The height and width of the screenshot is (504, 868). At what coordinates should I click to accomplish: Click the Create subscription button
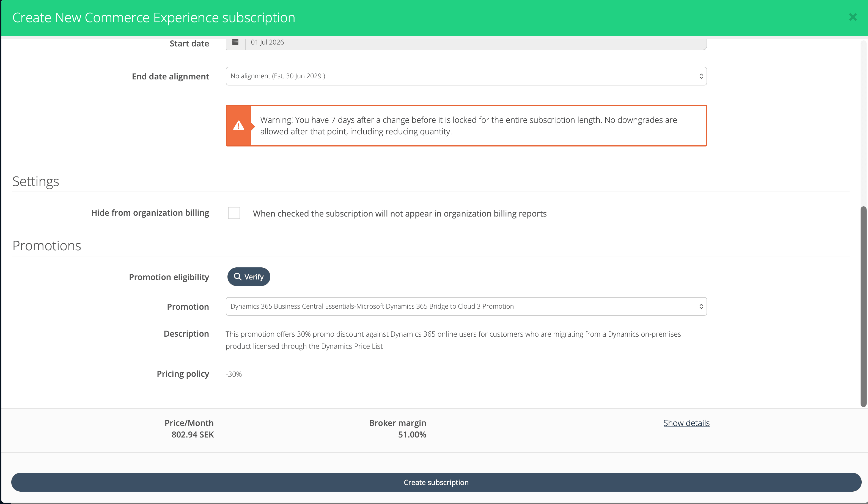tap(436, 482)
